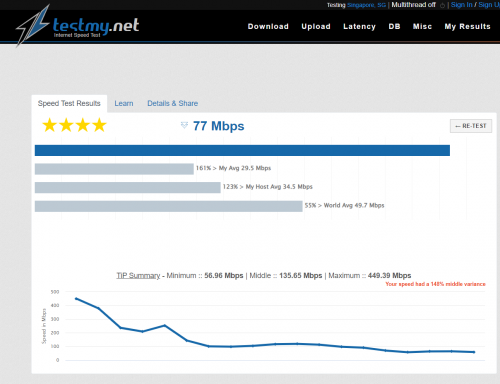This screenshot has height=384, width=500.
Task: Click the download arrow icon beside 77 Mbps
Action: 184,125
